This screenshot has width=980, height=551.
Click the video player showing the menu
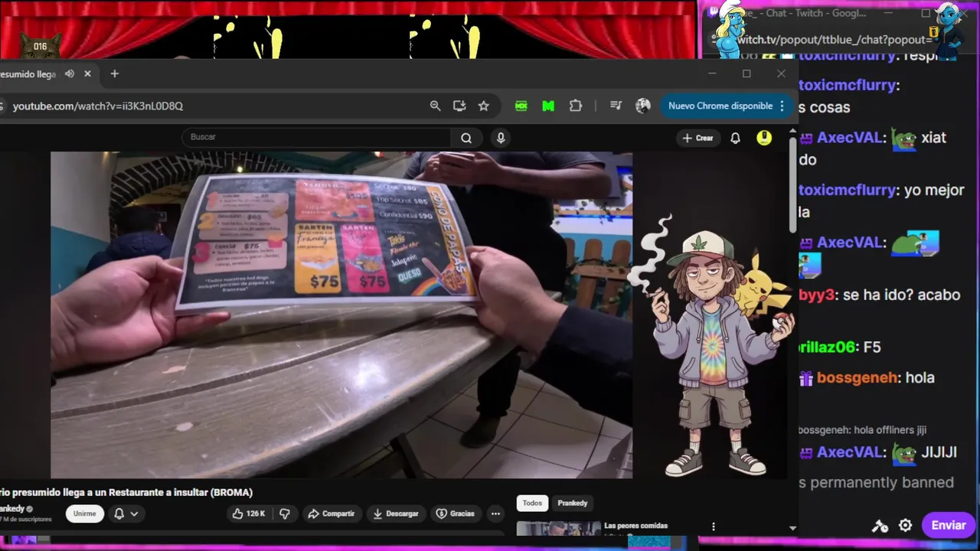click(x=341, y=315)
